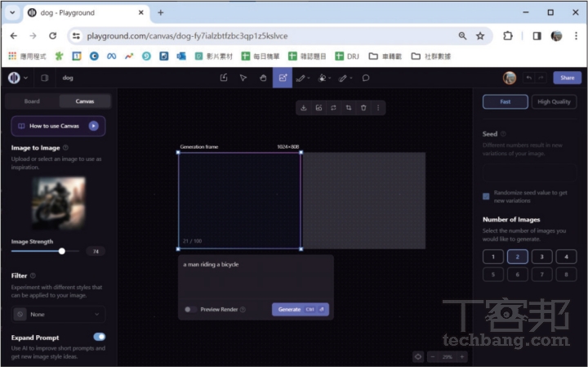Viewport: 588px width, 367px height.
Task: Set number of images to 1
Action: click(x=493, y=257)
